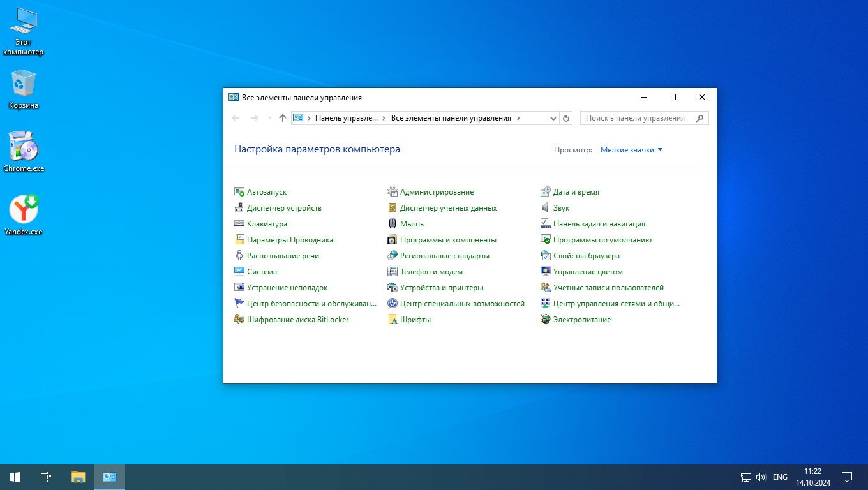The width and height of the screenshot is (868, 490).
Task: Click the Мышь mouse icon
Action: pyautogui.click(x=393, y=224)
